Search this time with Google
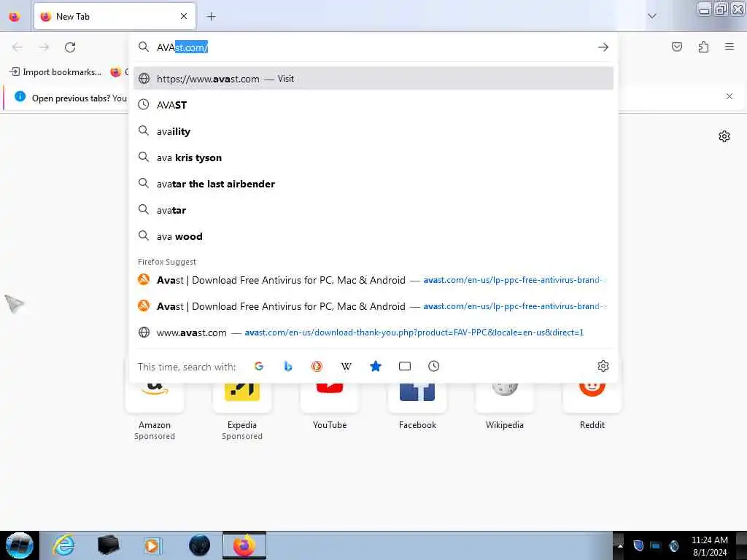Image resolution: width=747 pixels, height=560 pixels. pyautogui.click(x=259, y=366)
